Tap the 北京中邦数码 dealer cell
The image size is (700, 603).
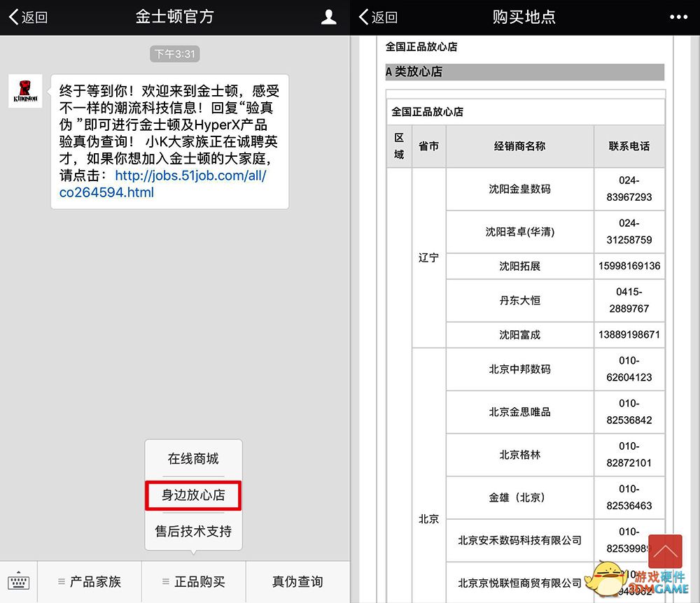point(519,369)
